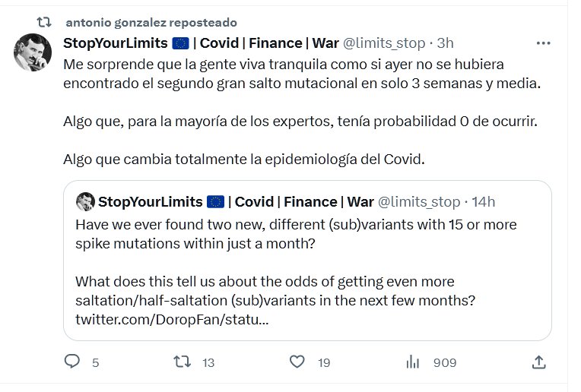Click the repost arrows icon above tweet
The height and width of the screenshot is (392, 581).
(x=44, y=23)
